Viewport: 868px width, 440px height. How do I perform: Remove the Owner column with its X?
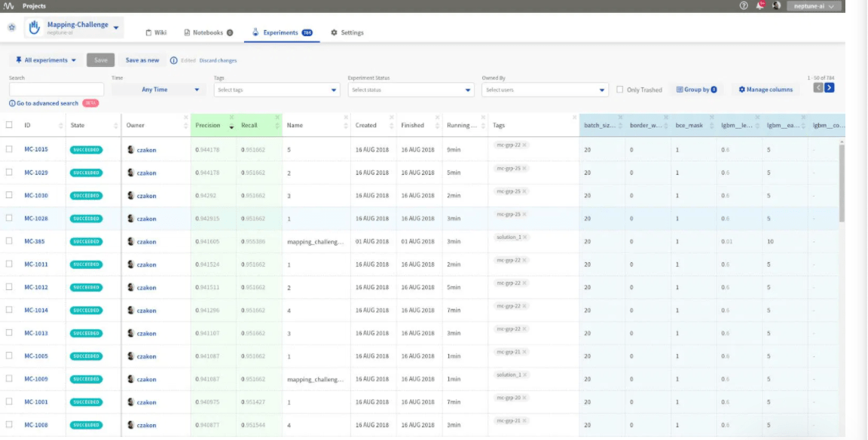(186, 118)
